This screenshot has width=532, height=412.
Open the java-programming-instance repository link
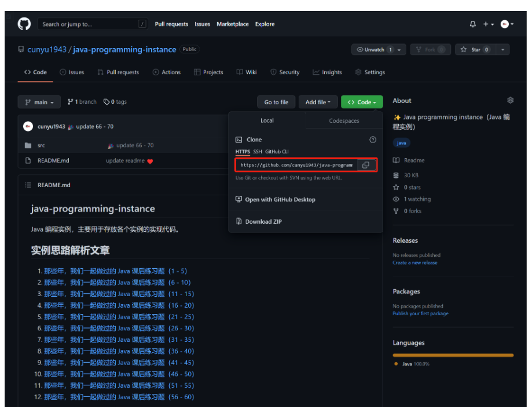pyautogui.click(x=124, y=50)
